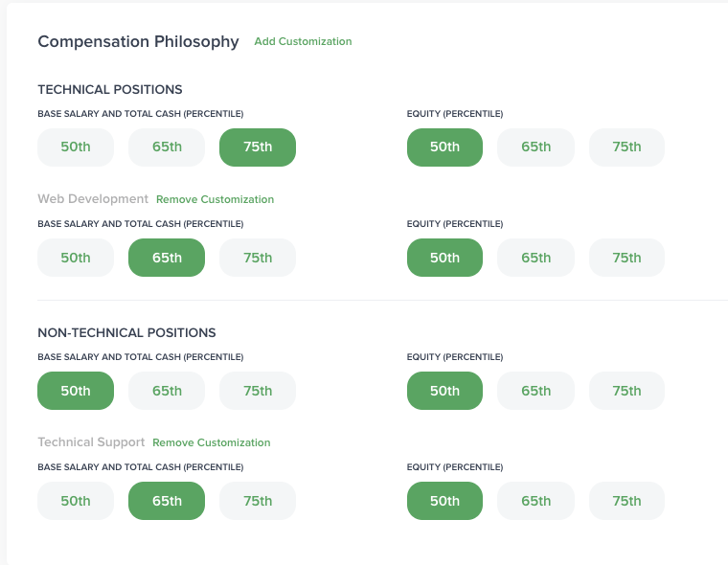Click Add Customization link
Viewport: 728px width, 565px height.
pos(303,42)
